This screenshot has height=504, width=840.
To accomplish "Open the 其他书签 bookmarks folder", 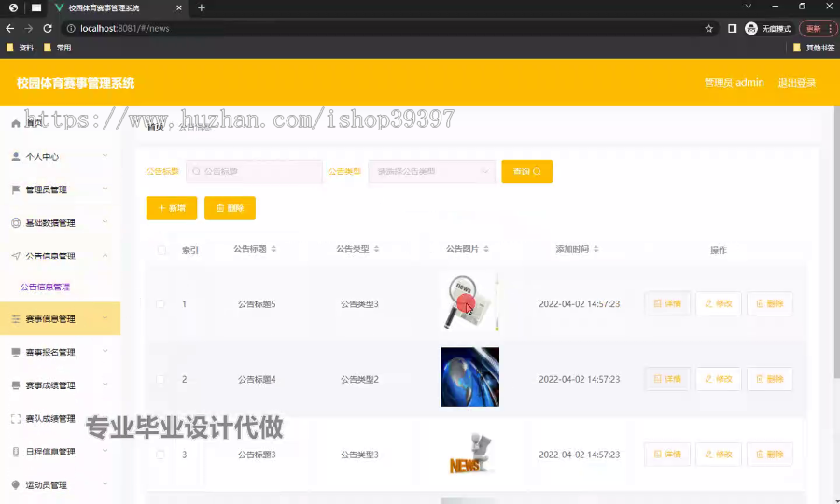I will tap(813, 48).
